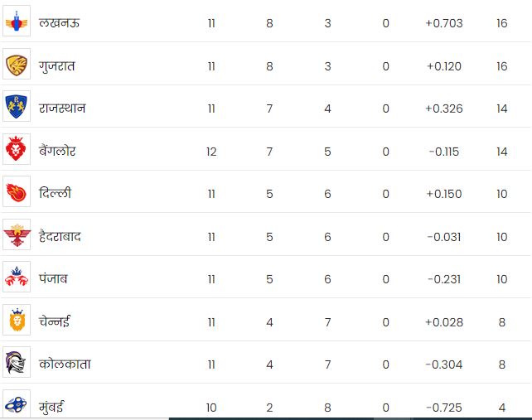Click the लखनऊ team logo icon
532x420 pixels.
pyautogui.click(x=17, y=21)
